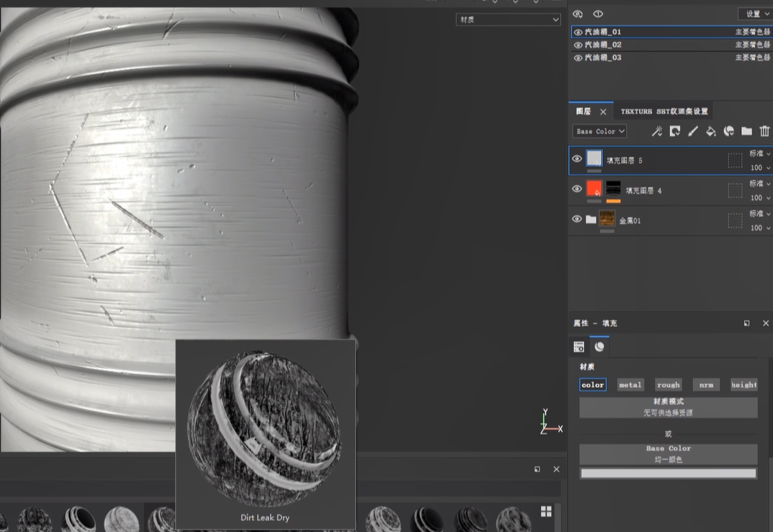Switch to TEXTURE SET 纹理集设置 tab
Screen dimensions: 773x532
coord(664,111)
